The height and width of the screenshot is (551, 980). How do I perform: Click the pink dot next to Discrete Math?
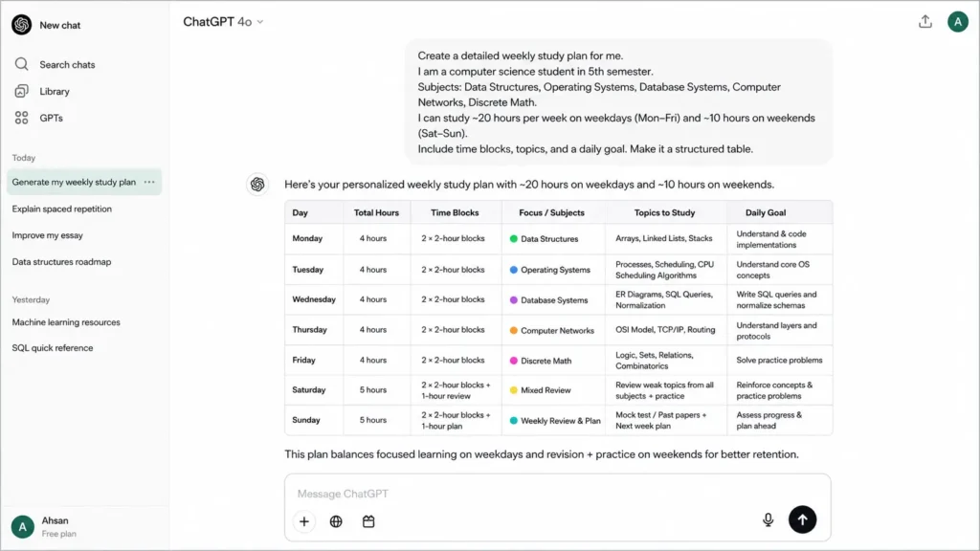[514, 361]
